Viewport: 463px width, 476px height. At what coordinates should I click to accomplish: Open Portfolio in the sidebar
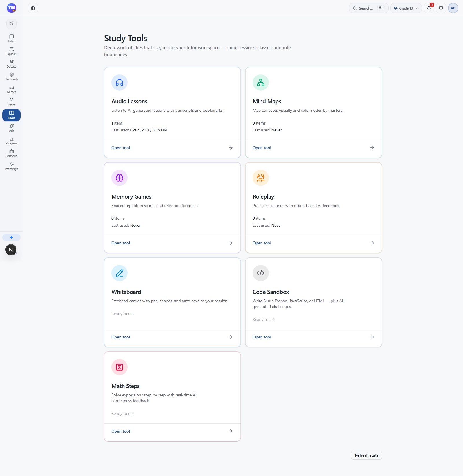tap(11, 153)
